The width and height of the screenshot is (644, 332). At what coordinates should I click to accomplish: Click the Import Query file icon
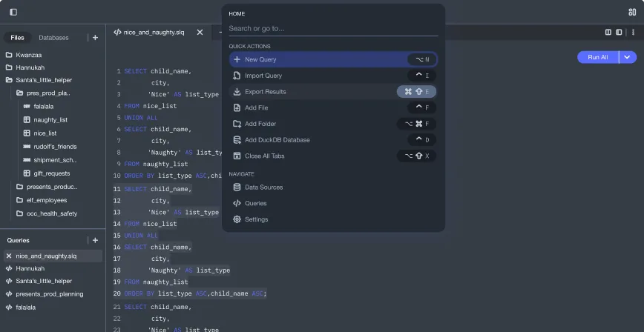[237, 76]
